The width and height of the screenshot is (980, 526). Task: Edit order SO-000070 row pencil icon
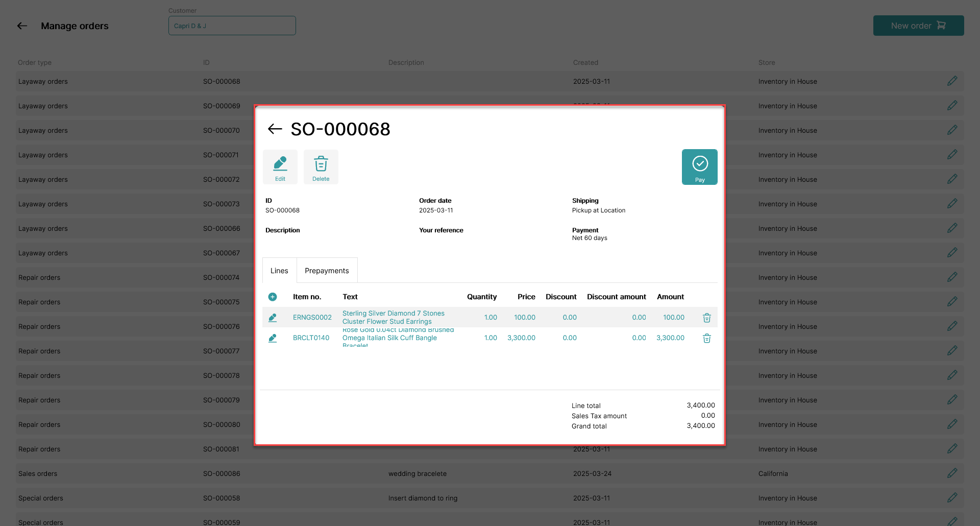952,130
